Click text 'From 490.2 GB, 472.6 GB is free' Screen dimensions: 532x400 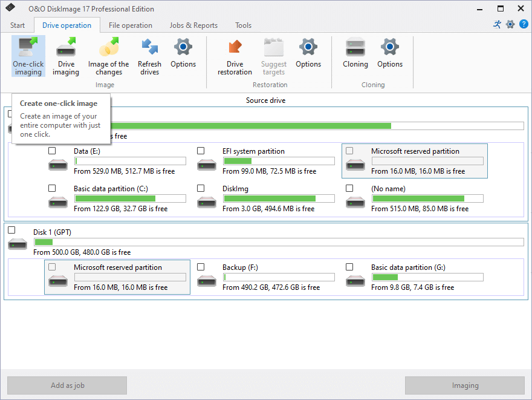(271, 287)
